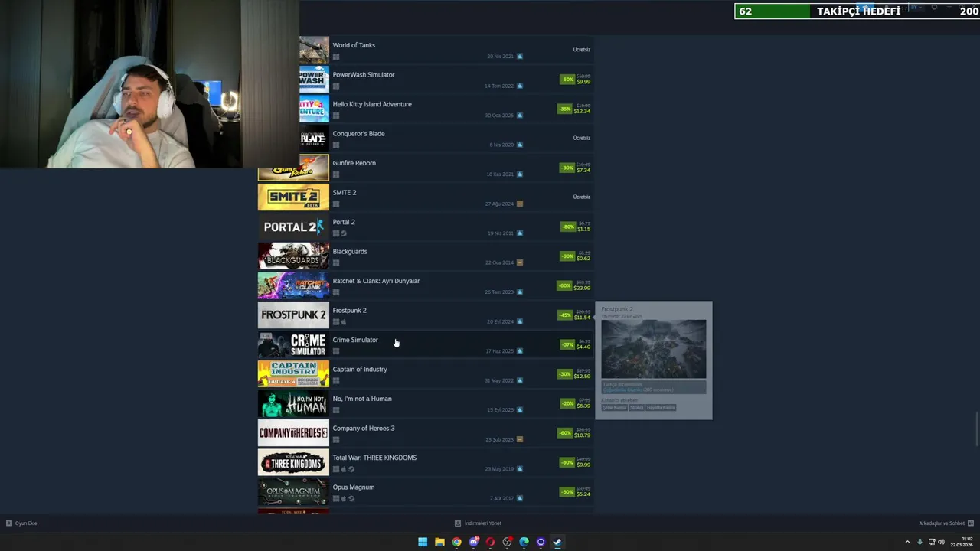
Task: Open Microsoft Edge from the taskbar
Action: tap(524, 542)
